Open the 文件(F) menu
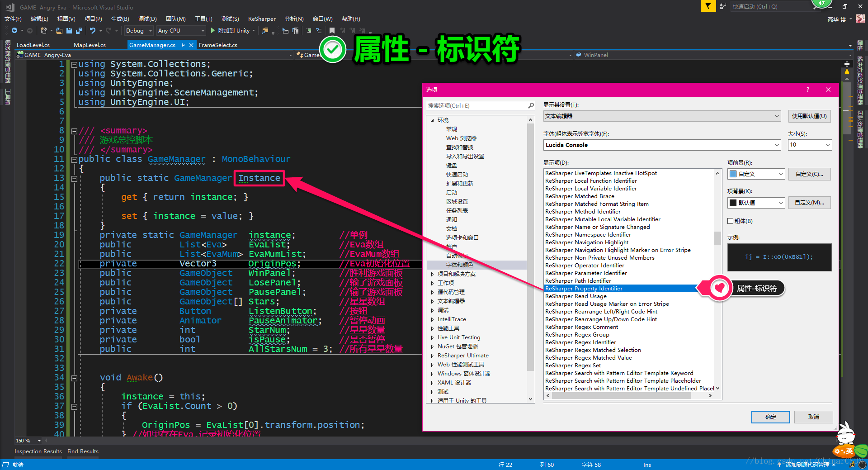This screenshot has width=868, height=470. coord(13,19)
